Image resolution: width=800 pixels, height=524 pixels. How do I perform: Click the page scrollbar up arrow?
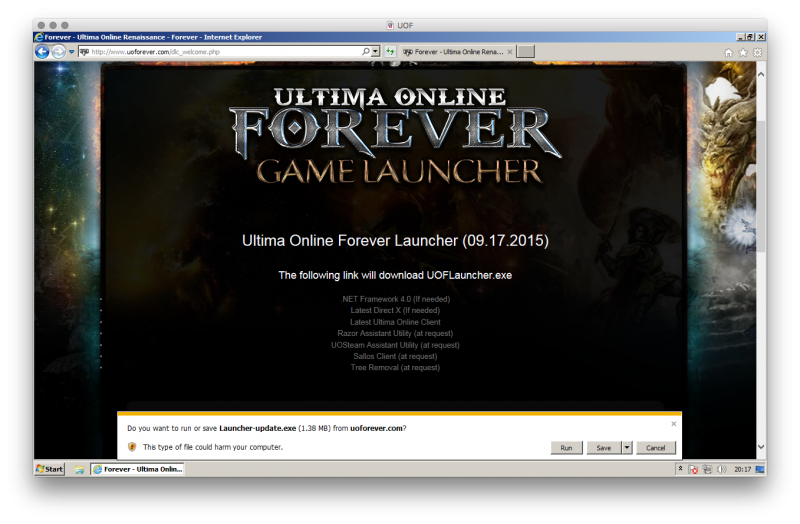coord(761,74)
